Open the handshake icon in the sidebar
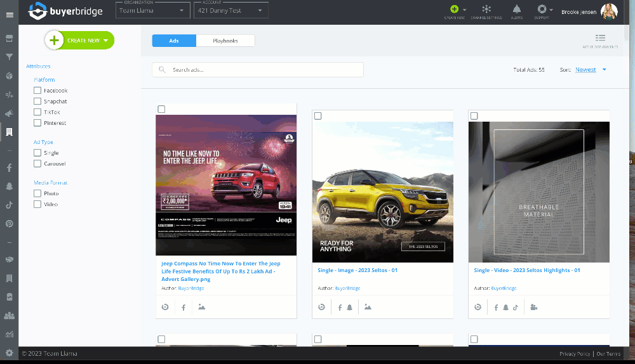635x364 pixels. pos(10,259)
